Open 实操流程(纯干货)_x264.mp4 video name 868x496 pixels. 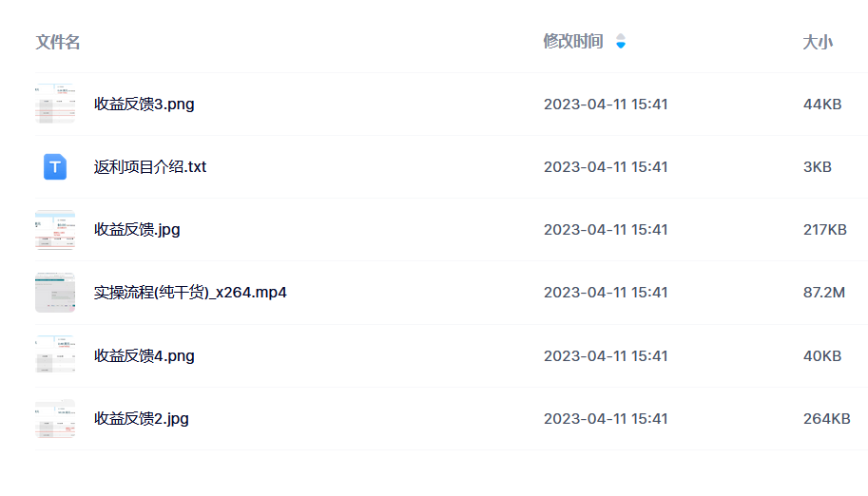coord(190,292)
